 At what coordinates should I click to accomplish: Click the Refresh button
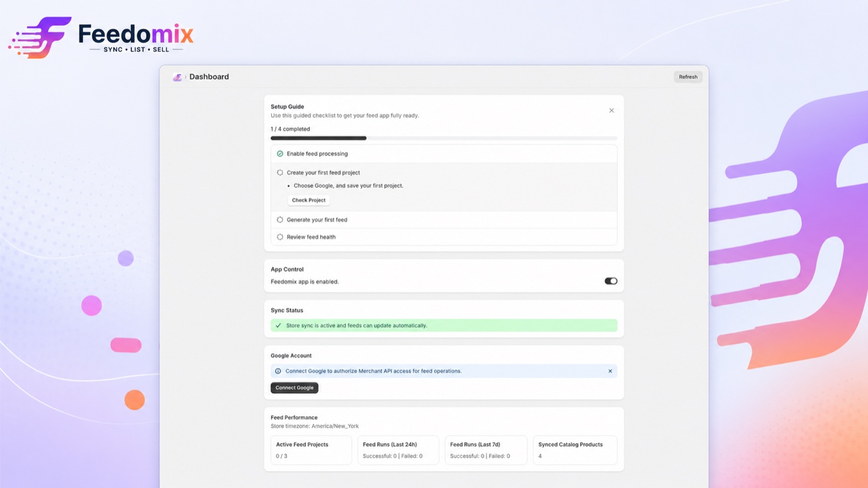688,77
